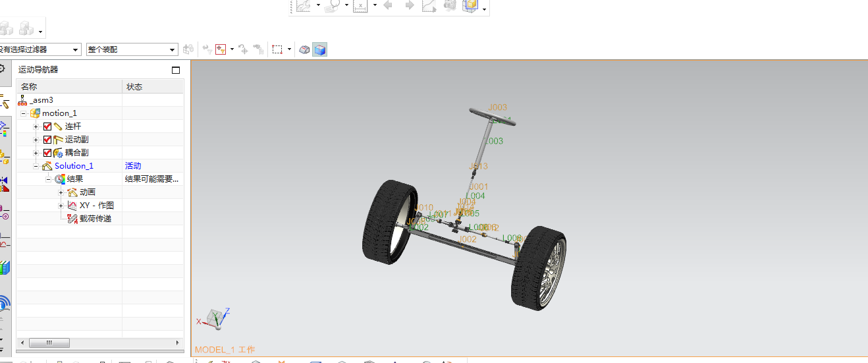Click the L003 link label on the steering column

(493, 141)
